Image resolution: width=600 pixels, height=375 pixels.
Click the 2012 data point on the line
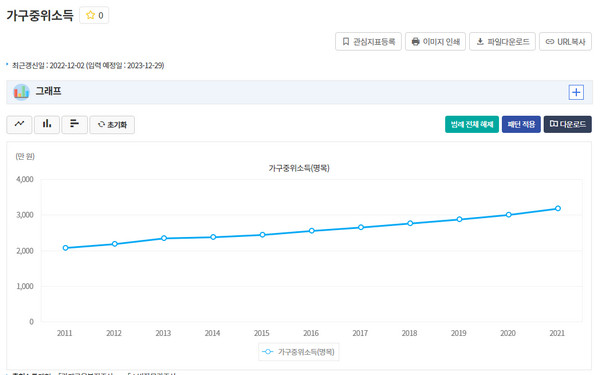pyautogui.click(x=115, y=244)
